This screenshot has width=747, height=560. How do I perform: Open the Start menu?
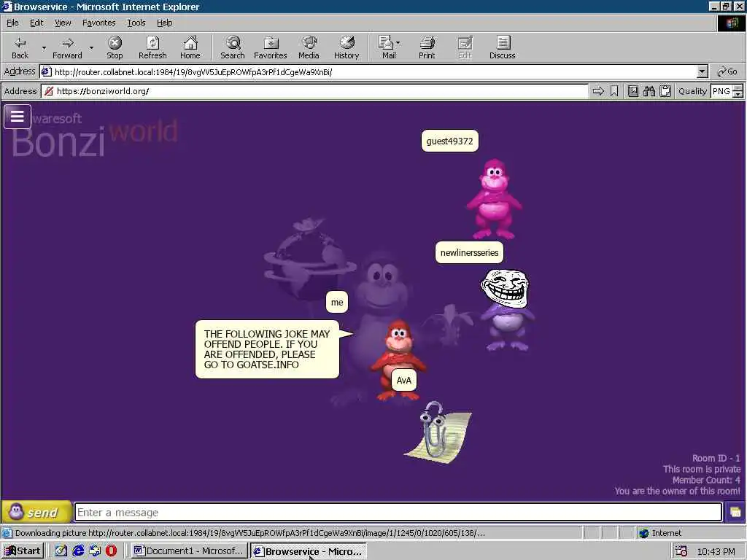click(x=23, y=551)
